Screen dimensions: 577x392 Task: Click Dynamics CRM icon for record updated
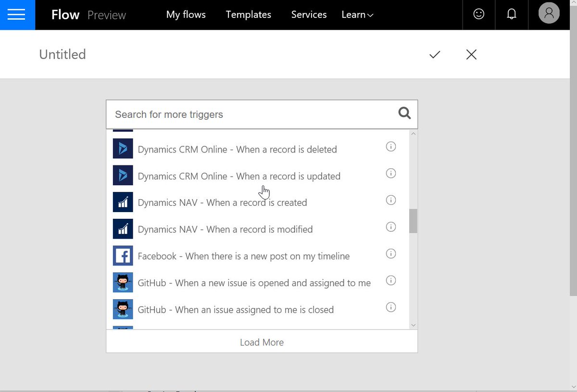click(x=123, y=176)
